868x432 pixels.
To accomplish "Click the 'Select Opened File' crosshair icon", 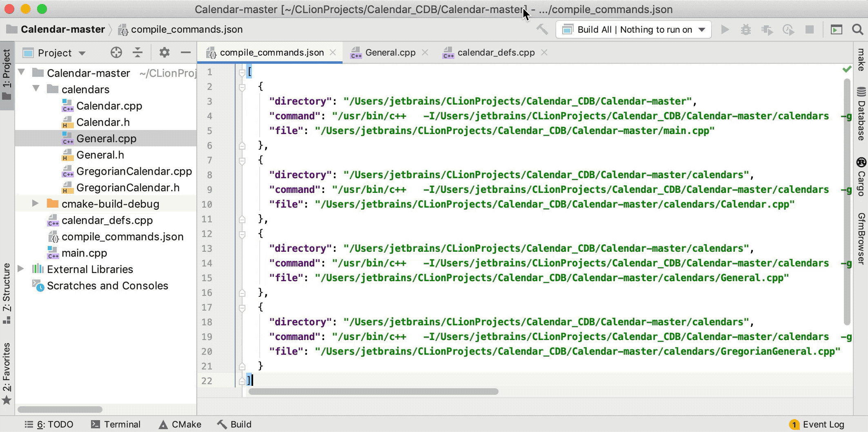I will (x=117, y=53).
